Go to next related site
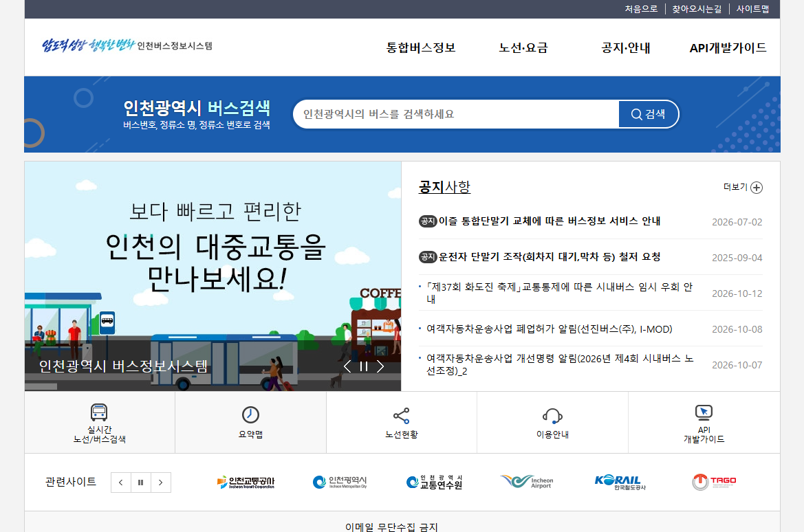This screenshot has width=804, height=532. point(161,483)
